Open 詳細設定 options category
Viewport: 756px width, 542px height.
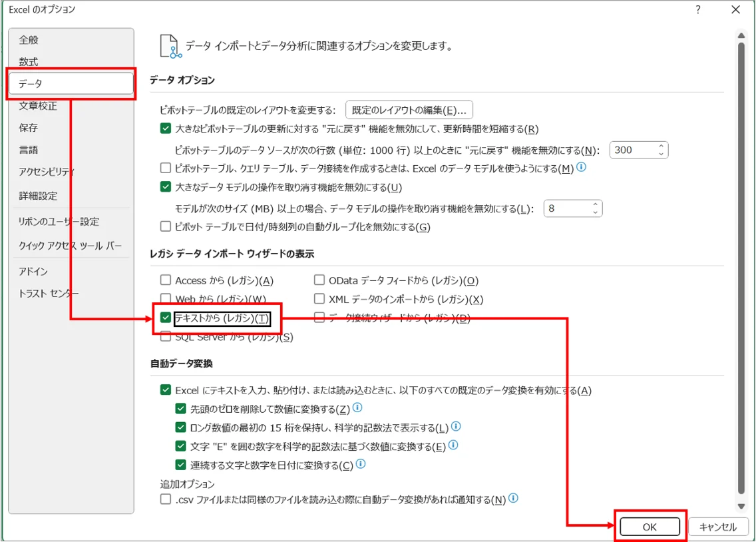[x=71, y=196]
